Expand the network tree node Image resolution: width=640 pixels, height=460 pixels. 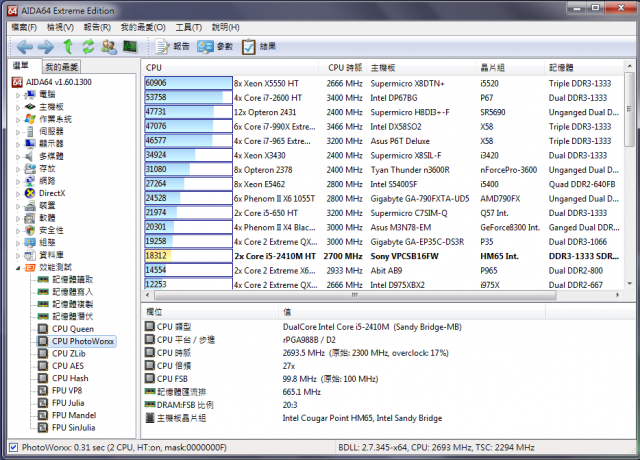pyautogui.click(x=18, y=181)
